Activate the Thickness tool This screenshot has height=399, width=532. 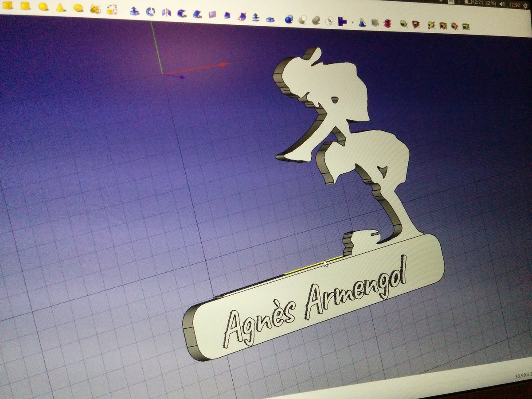[270, 19]
